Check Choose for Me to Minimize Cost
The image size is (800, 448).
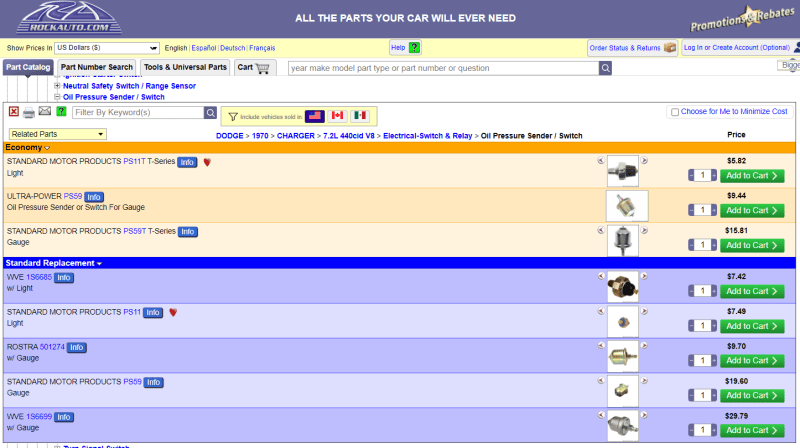(675, 112)
